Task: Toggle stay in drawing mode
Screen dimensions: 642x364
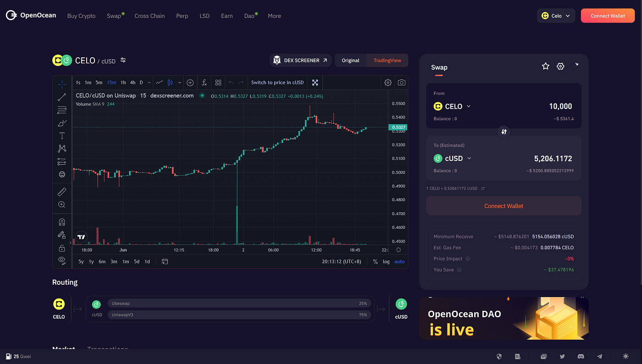Action: tap(62, 235)
